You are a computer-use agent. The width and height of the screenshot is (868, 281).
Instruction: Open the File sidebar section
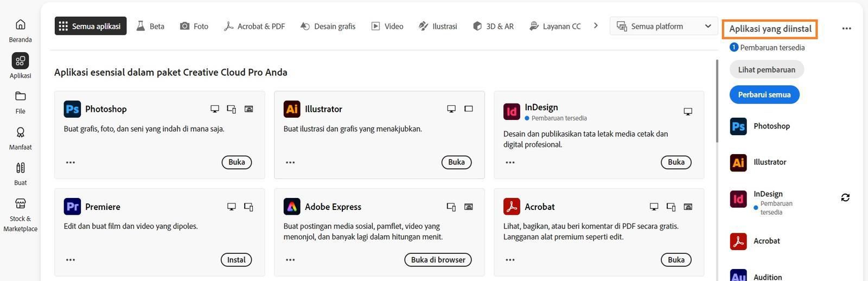pyautogui.click(x=20, y=102)
